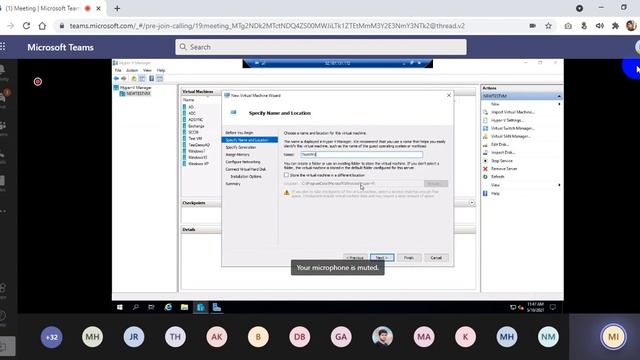Click the virtual machine Name input field
Screen dimensions: 640x360
[362, 155]
